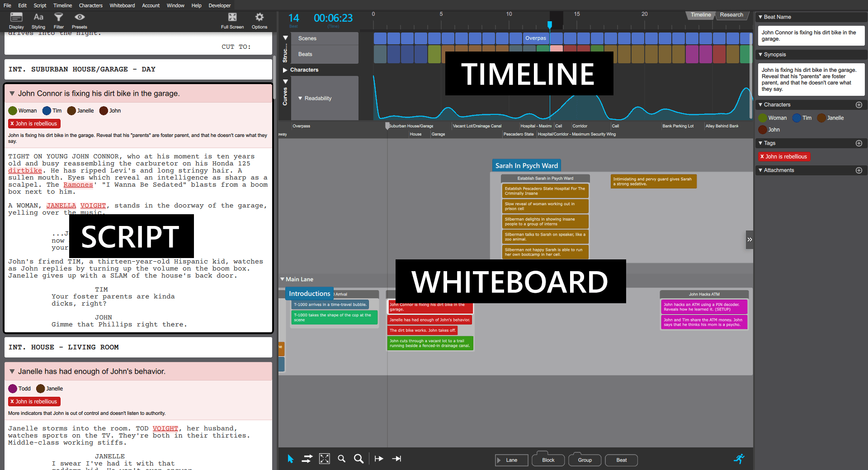Collapse the Beat Name section
The image size is (868, 470).
[760, 17]
